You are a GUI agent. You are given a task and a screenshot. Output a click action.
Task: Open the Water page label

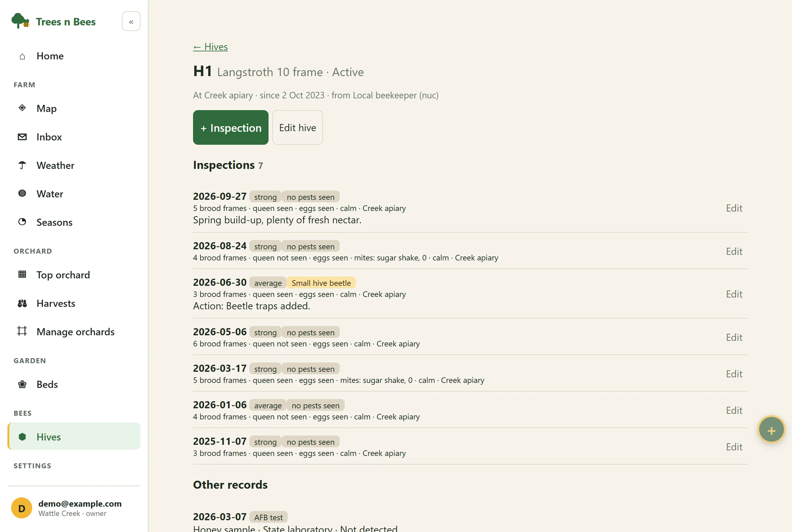(x=50, y=194)
